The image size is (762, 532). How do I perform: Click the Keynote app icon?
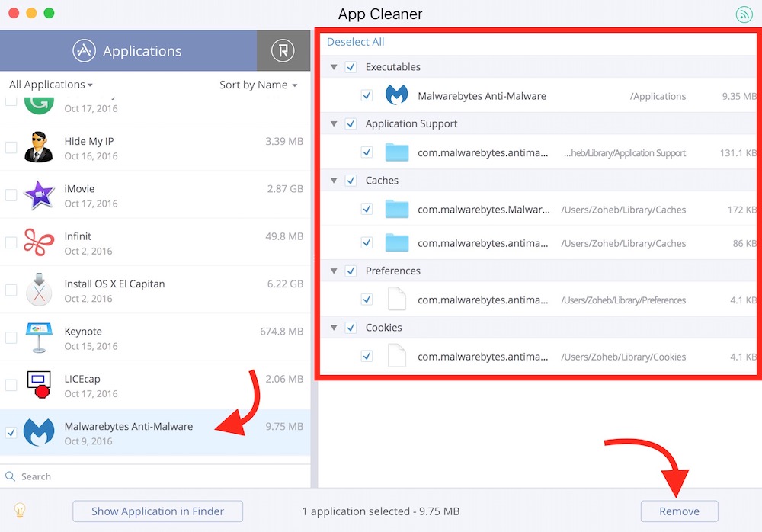[x=38, y=338]
